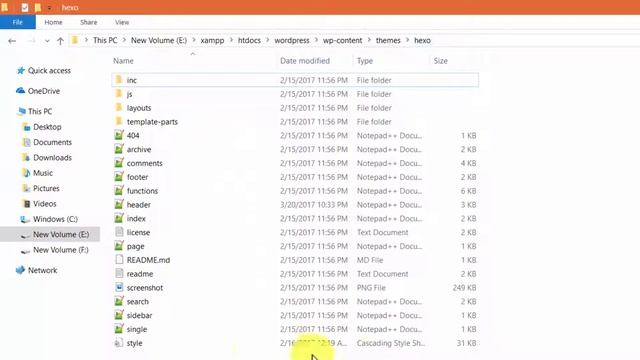Click the 404 file Notepad++ icon

(119, 135)
